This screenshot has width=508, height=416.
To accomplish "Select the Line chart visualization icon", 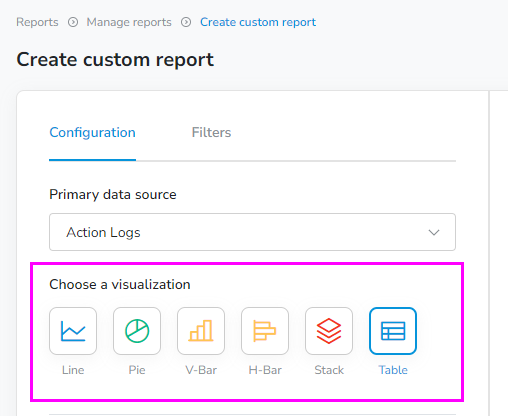I will pos(73,331).
